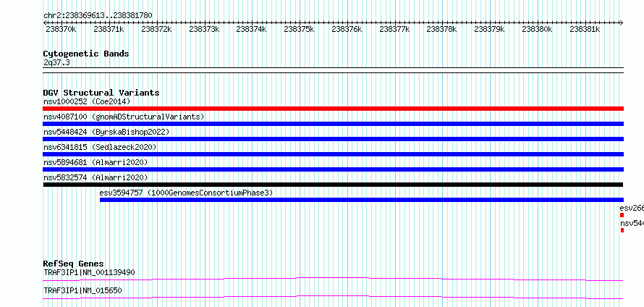
Task: Open the nsv1000252 (Coe2014) label
Action: tap(87, 101)
